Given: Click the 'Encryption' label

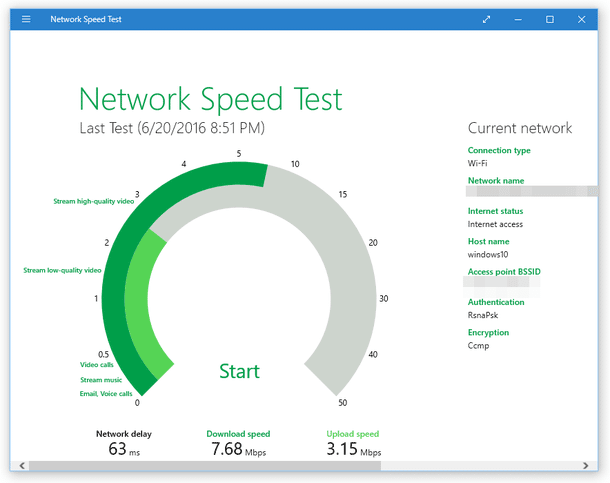Looking at the screenshot, I should pos(488,332).
